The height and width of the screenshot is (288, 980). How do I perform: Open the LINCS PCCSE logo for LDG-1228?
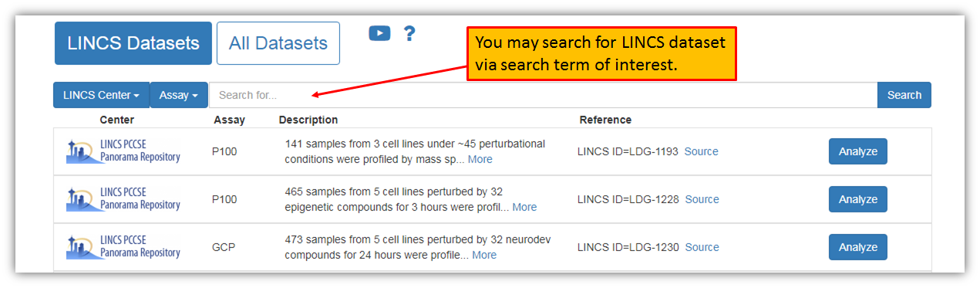click(x=123, y=199)
